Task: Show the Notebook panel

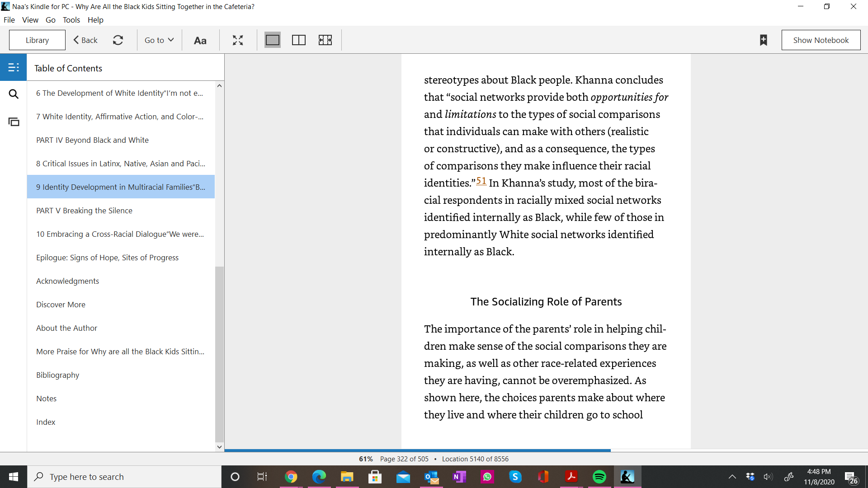Action: [x=821, y=40]
